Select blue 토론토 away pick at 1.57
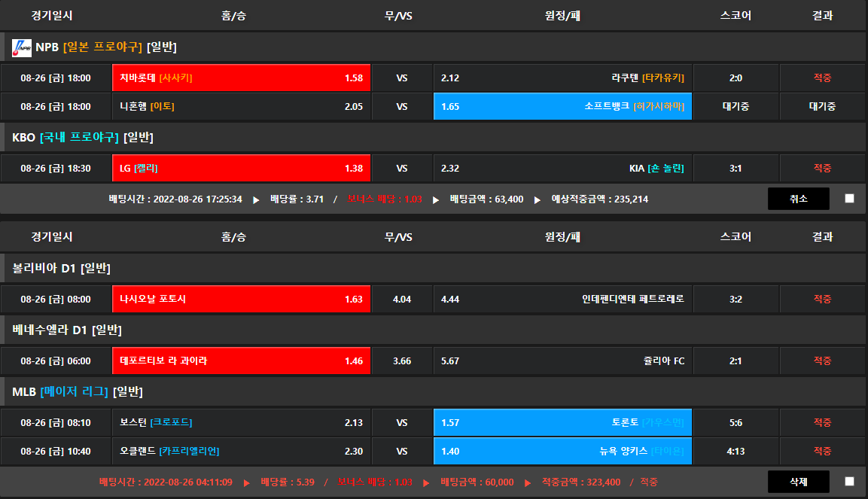Viewport: 868px width, 499px height. (x=562, y=422)
